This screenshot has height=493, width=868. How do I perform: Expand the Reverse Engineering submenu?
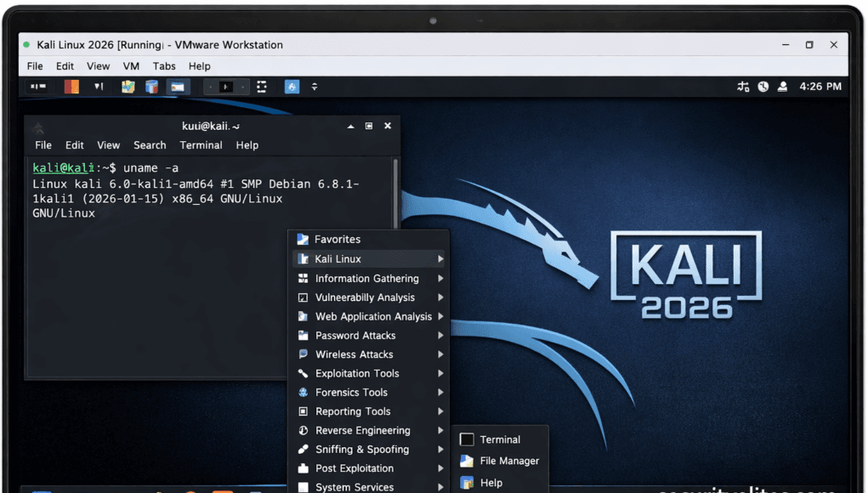[x=363, y=430]
